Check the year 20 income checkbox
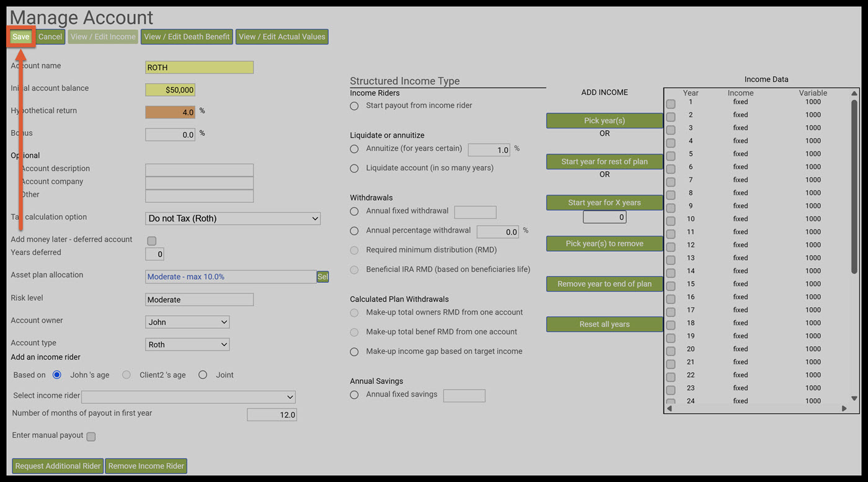This screenshot has height=482, width=868. point(671,351)
